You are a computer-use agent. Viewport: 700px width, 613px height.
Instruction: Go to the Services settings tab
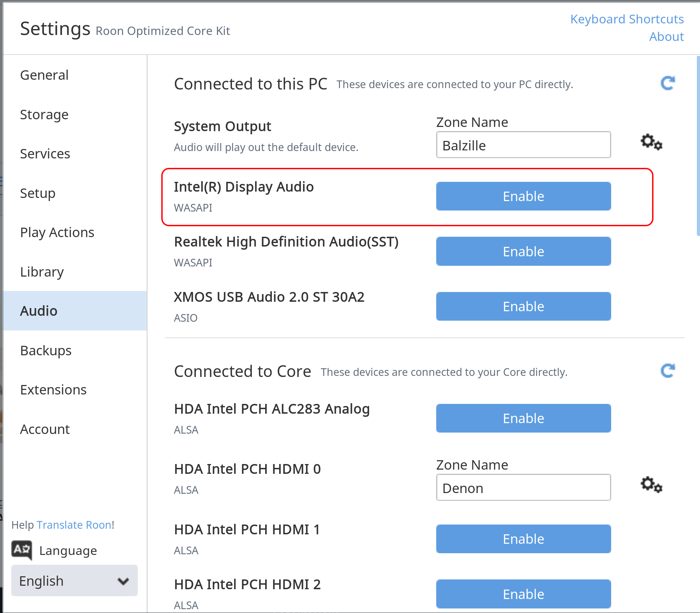click(75, 154)
